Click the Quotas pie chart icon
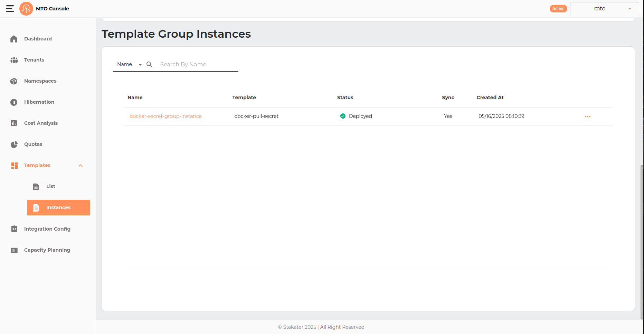The image size is (644, 334). click(x=14, y=145)
